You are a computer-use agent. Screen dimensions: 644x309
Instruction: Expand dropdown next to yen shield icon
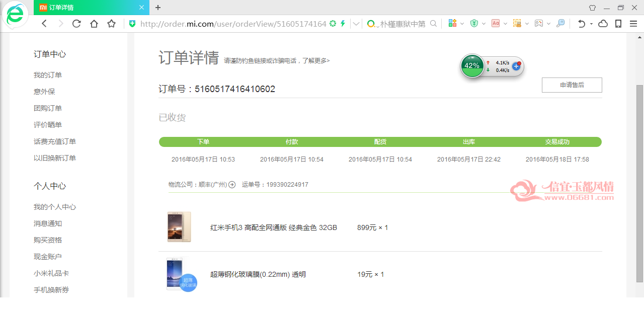point(484,24)
